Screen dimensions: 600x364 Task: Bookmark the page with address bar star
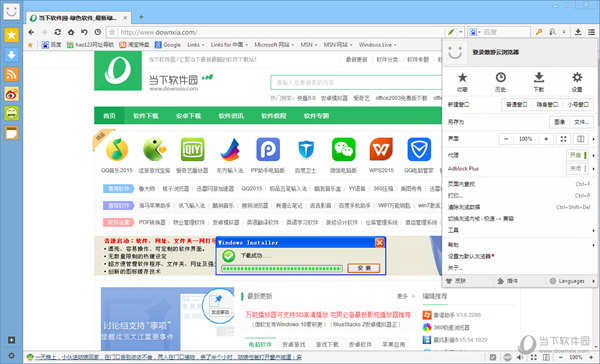pos(112,32)
